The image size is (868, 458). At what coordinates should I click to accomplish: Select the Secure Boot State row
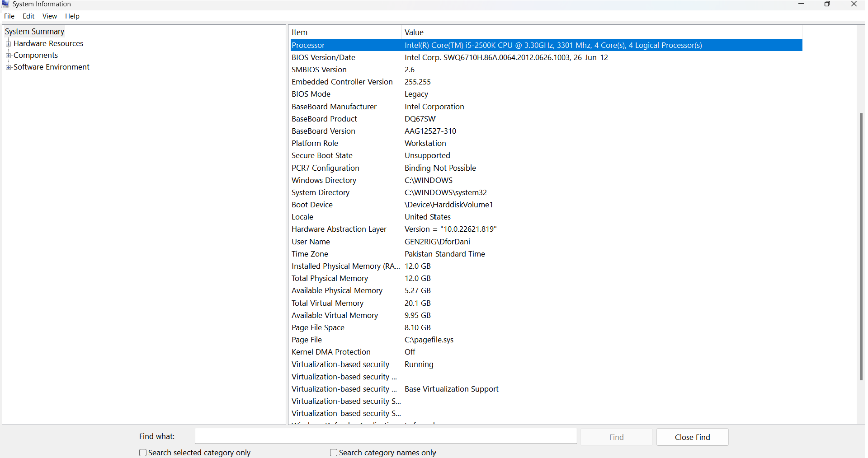tap(546, 155)
